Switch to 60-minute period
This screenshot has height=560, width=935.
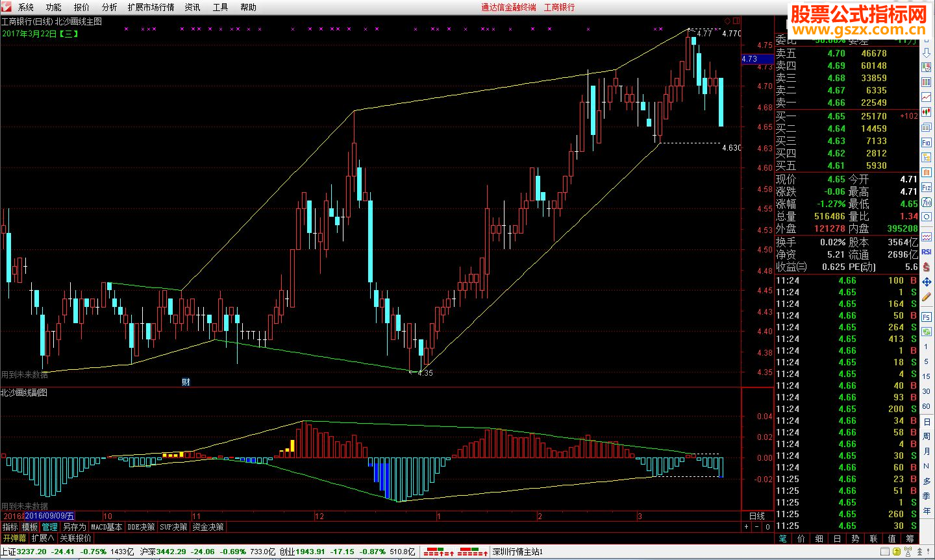pyautogui.click(x=927, y=406)
